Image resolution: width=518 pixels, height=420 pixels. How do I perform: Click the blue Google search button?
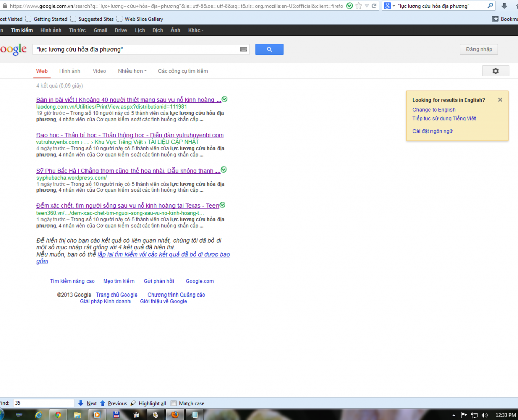pyautogui.click(x=269, y=49)
